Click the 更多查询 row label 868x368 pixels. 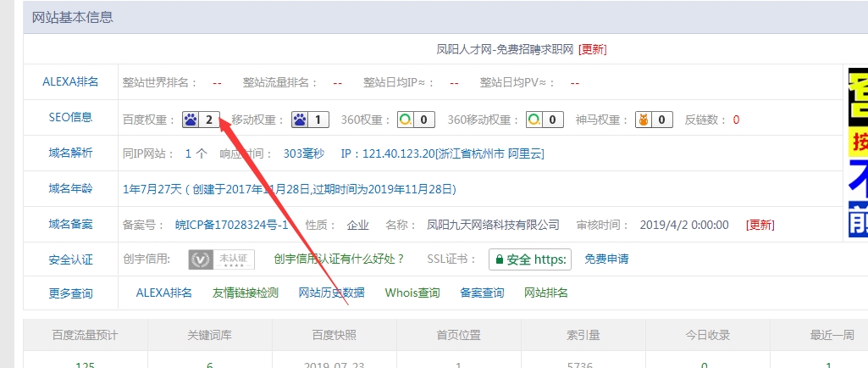coord(70,293)
